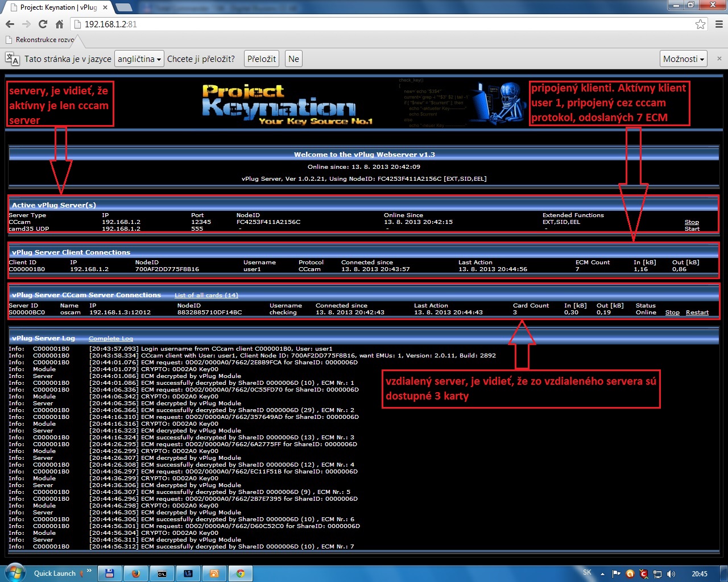Open the Windows Start menu orb

click(x=15, y=573)
